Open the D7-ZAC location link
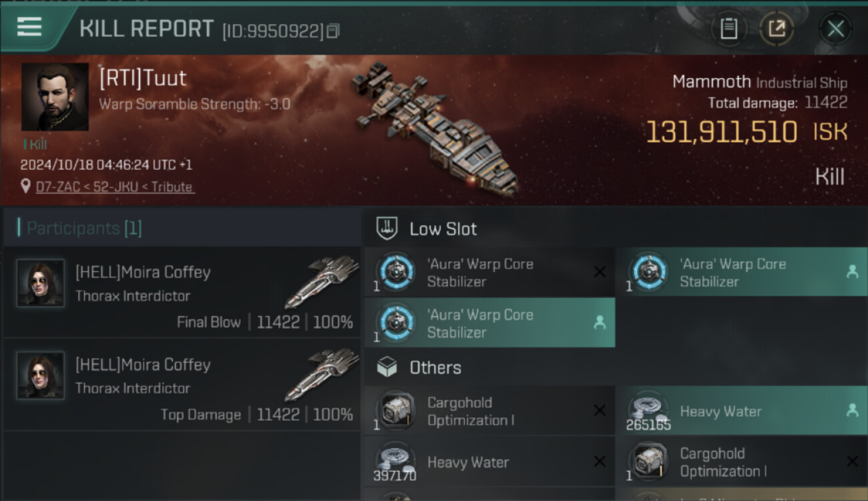 [116, 187]
